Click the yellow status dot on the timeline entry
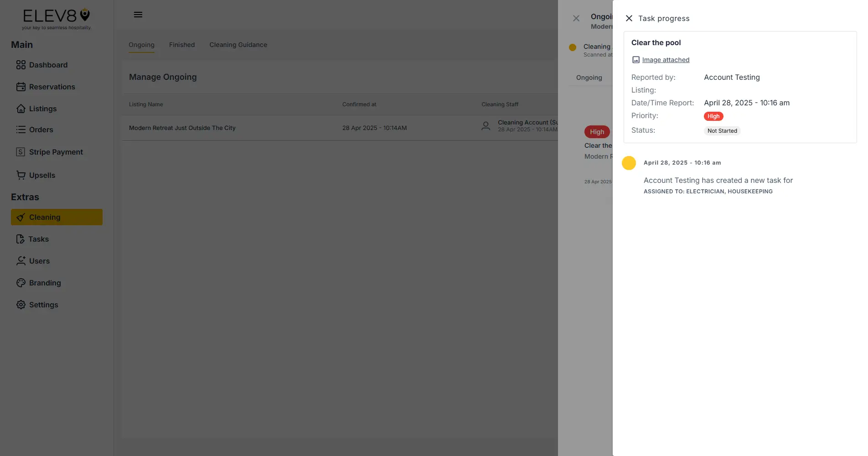Image resolution: width=868 pixels, height=456 pixels. pyautogui.click(x=629, y=163)
